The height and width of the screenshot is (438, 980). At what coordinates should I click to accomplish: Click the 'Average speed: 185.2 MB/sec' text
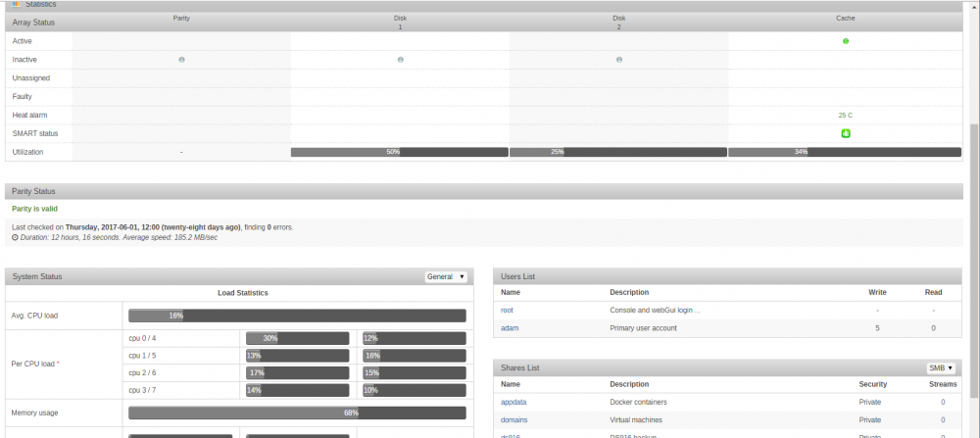tap(170, 237)
